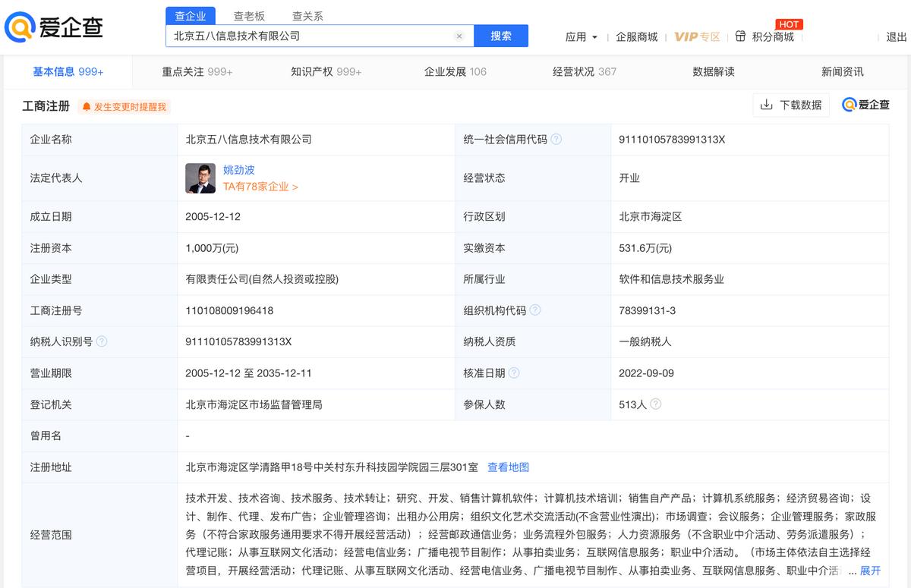Click 姚劲波's avatar photo

[200, 178]
